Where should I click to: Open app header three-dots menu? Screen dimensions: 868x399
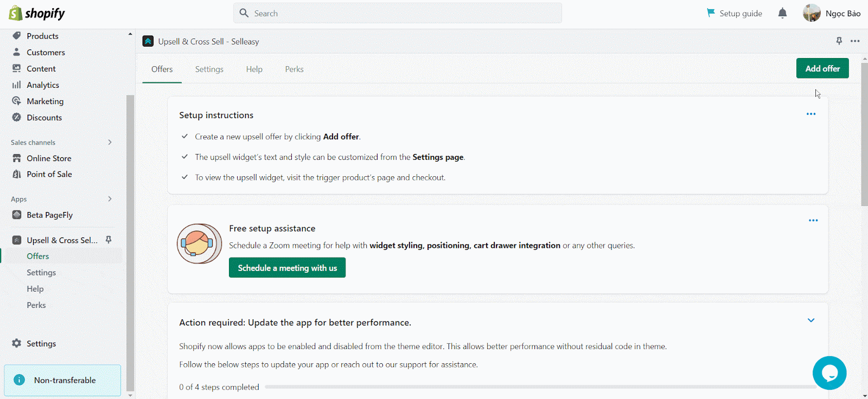point(855,41)
